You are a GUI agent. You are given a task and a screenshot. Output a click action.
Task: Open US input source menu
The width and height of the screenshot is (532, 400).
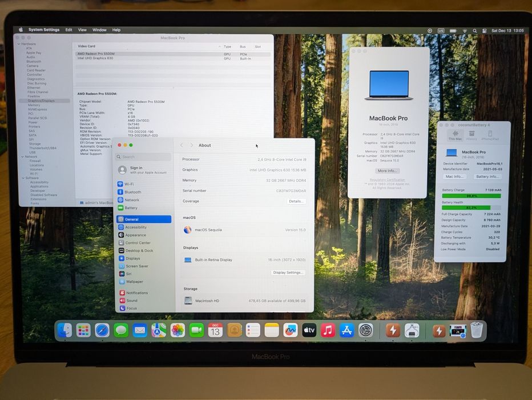click(x=441, y=30)
